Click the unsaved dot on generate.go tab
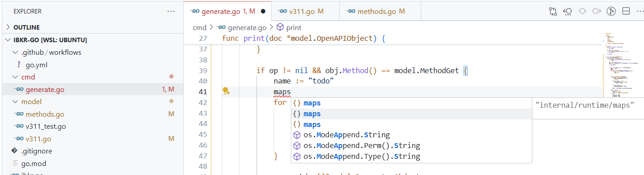The height and width of the screenshot is (175, 644). coord(263,11)
